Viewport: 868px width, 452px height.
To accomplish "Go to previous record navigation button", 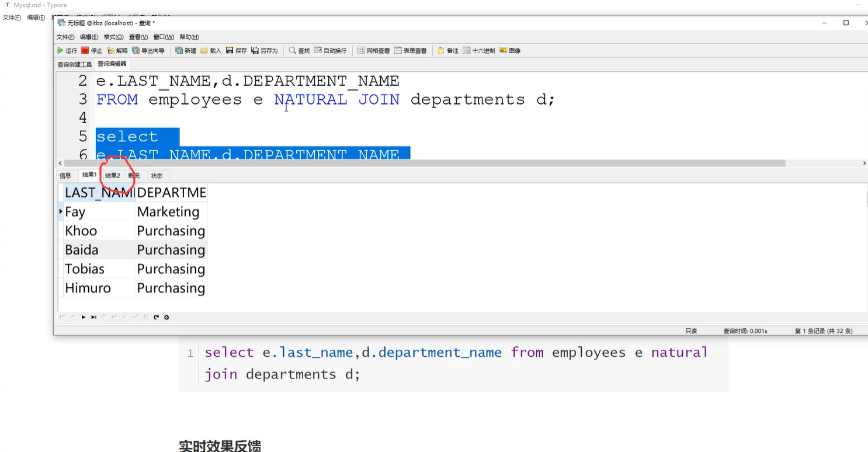I will coord(73,317).
